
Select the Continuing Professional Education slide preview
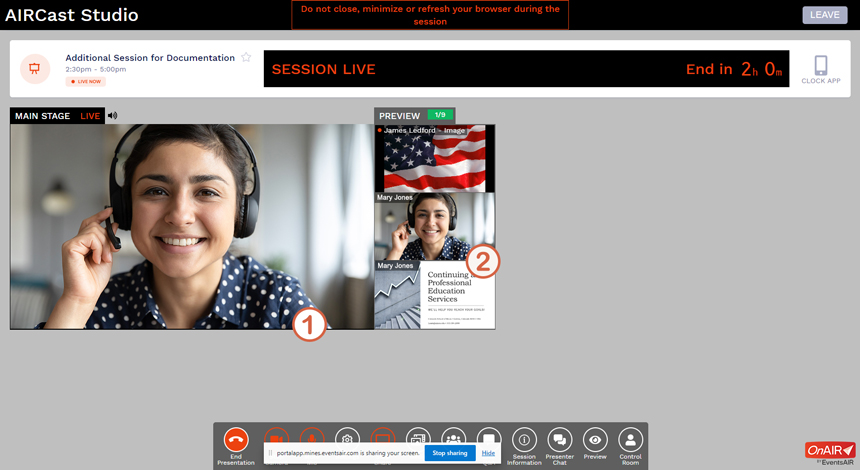pyautogui.click(x=434, y=298)
